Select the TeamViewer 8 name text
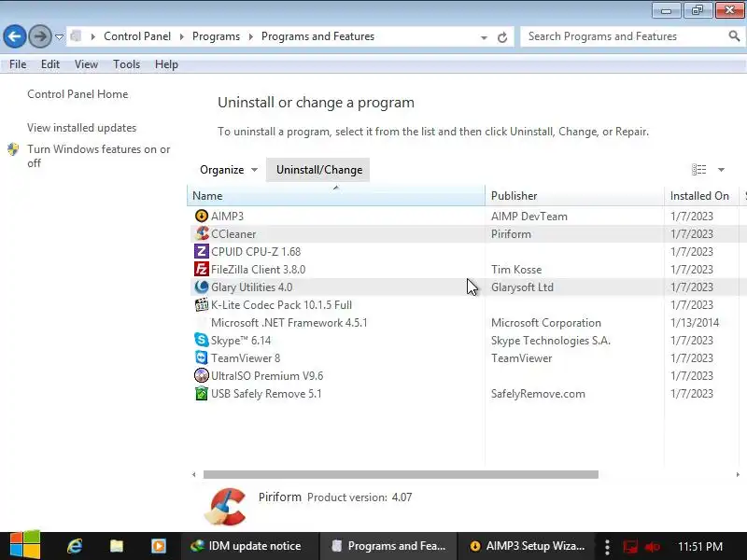This screenshot has height=560, width=747. (x=246, y=358)
